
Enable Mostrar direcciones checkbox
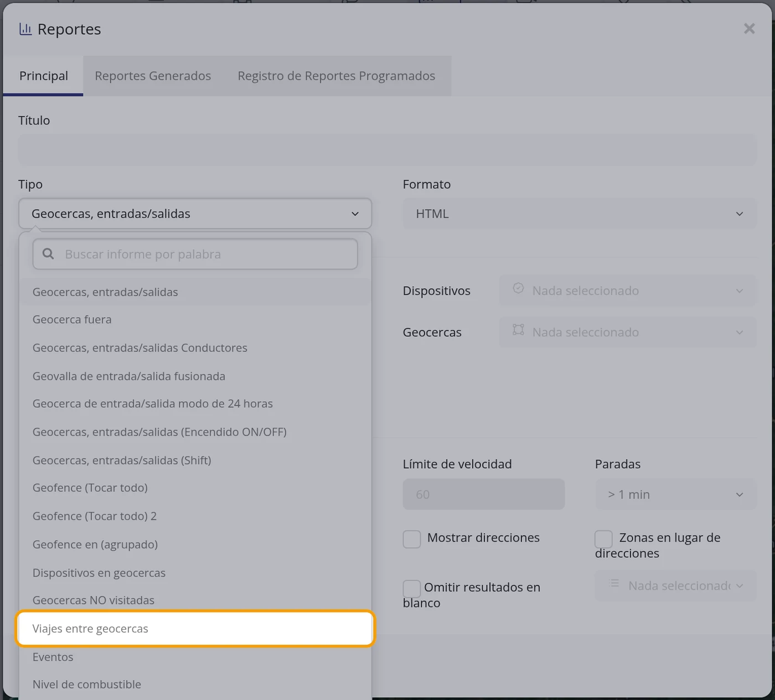[412, 539]
